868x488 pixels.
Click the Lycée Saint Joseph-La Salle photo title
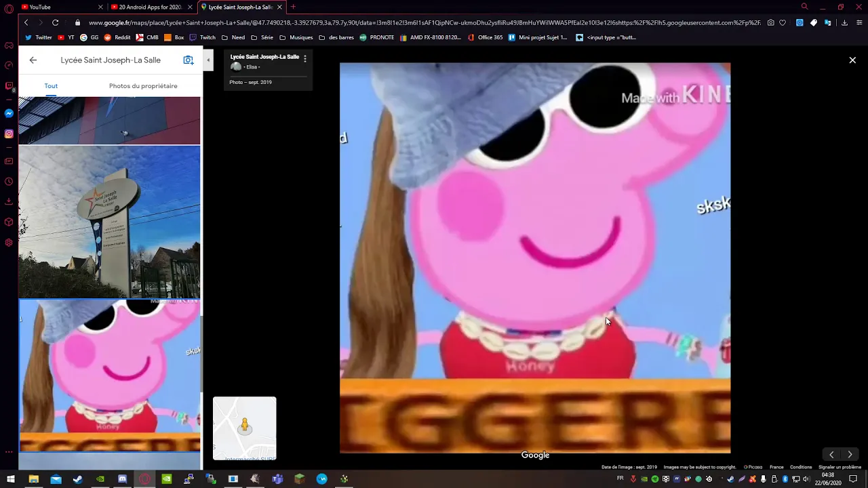(x=264, y=57)
